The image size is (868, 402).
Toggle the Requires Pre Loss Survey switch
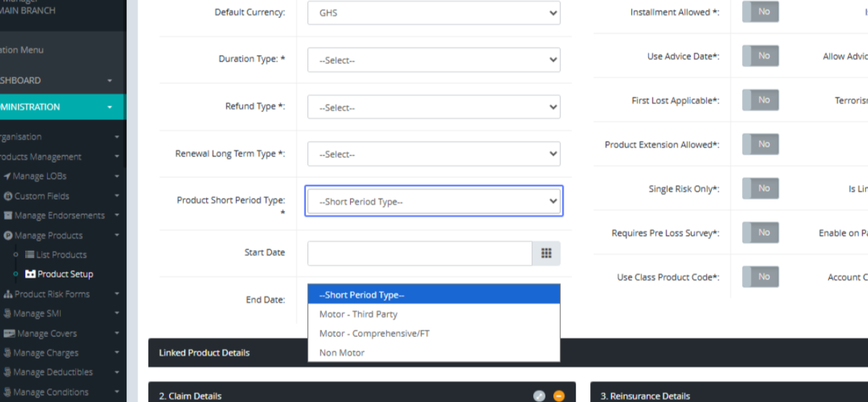click(x=760, y=233)
